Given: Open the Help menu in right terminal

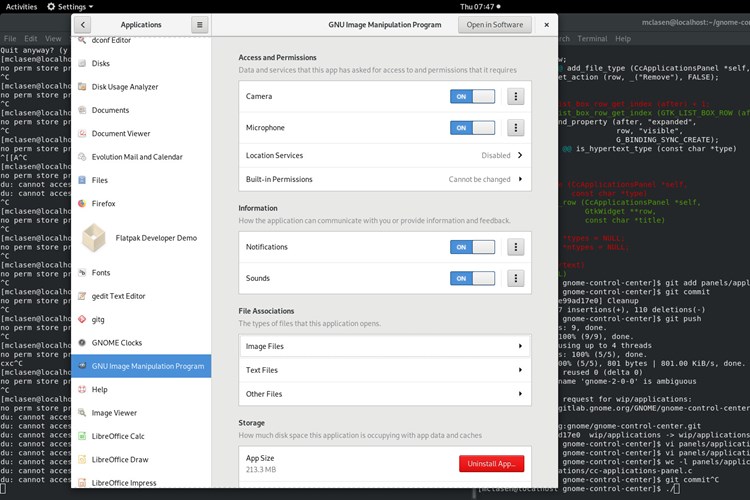Looking at the screenshot, I should (x=623, y=39).
